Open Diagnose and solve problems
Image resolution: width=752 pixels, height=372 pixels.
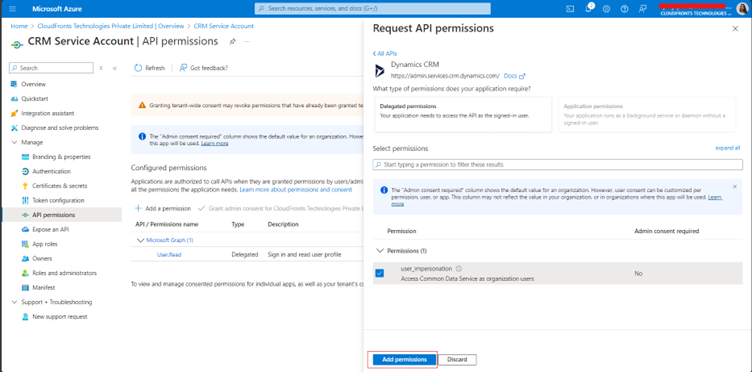tap(61, 128)
